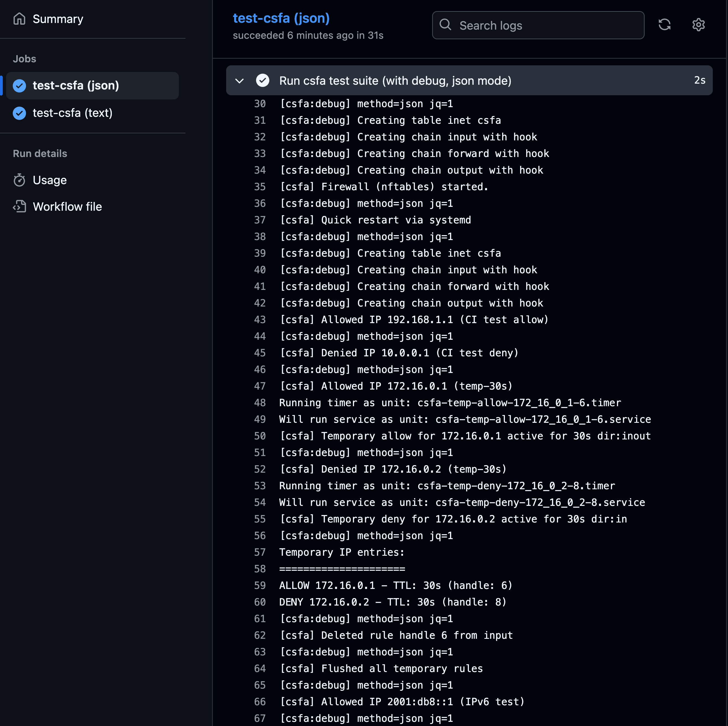Click the step duration '2s' label

[700, 80]
